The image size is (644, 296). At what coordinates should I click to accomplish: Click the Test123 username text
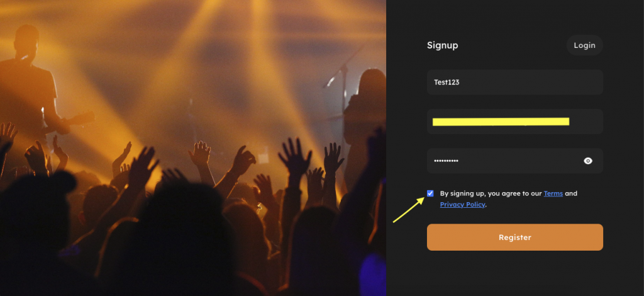point(447,83)
